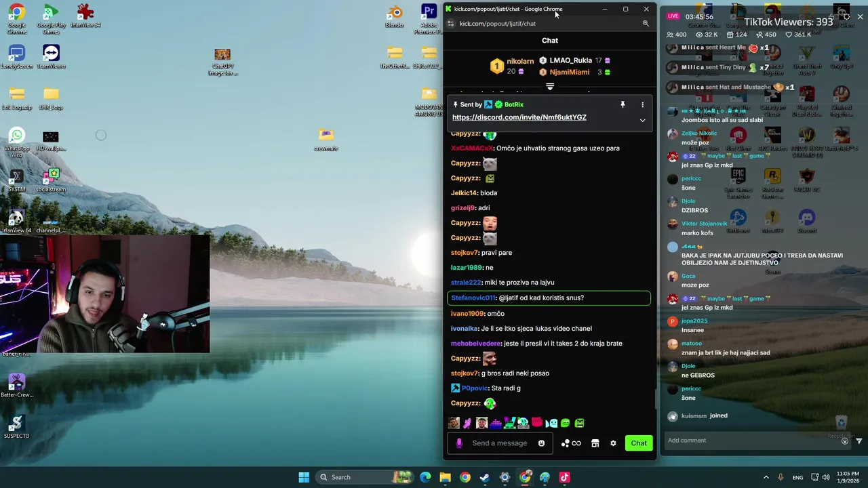Select Better-Crew desktop shortcut
Viewport: 868px width, 488px height.
(17, 386)
